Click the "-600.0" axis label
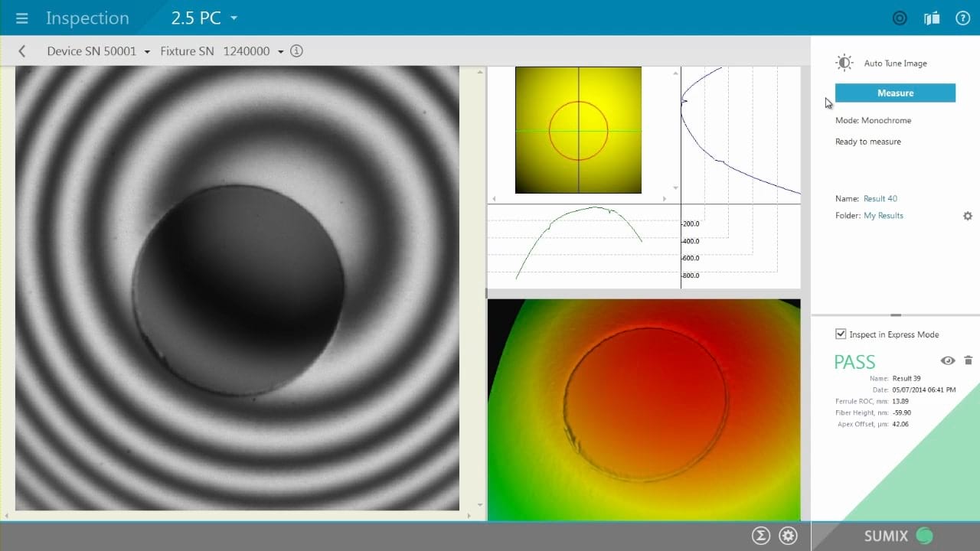Screen dimensions: 980x551 point(690,258)
